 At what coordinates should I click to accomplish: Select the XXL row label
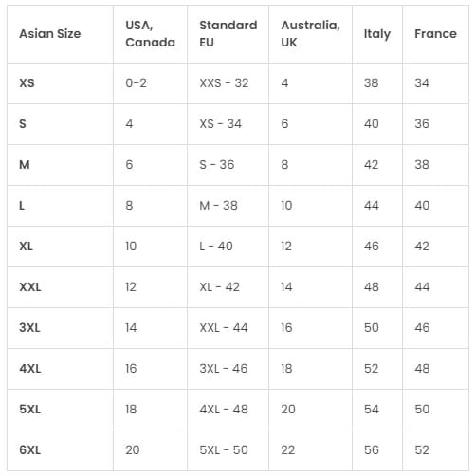[30, 287]
